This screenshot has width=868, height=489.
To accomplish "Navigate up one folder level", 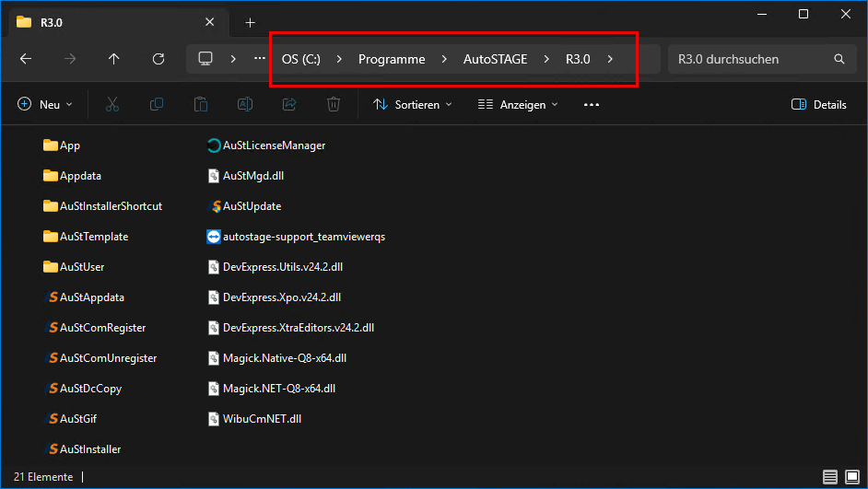I will pos(113,59).
